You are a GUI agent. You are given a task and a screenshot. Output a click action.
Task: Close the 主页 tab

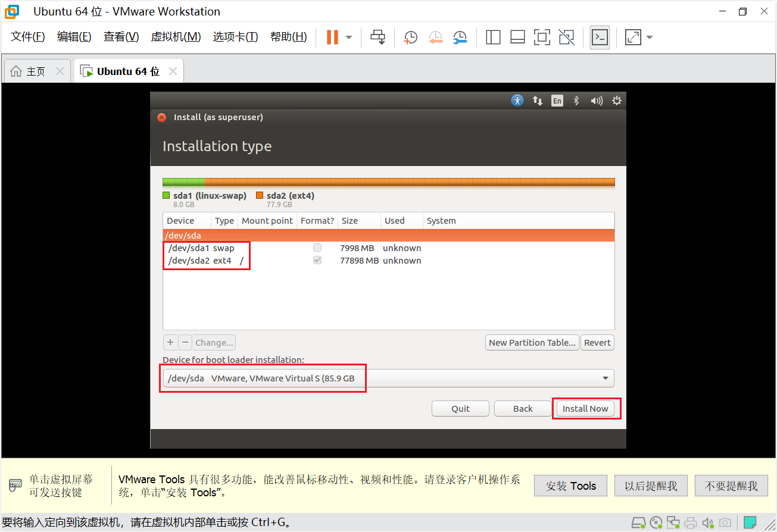coord(60,71)
